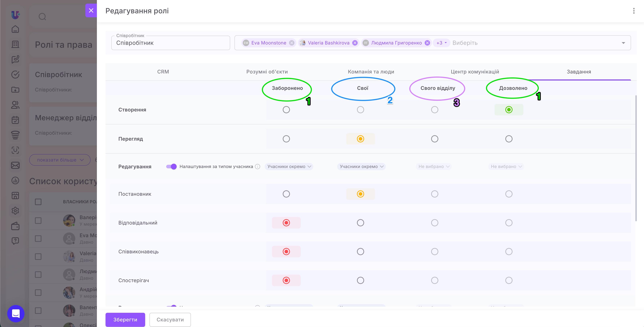Screen dimensions: 644x327
Task: Open the analytics chart icon in sidebar
Action: tap(15, 180)
